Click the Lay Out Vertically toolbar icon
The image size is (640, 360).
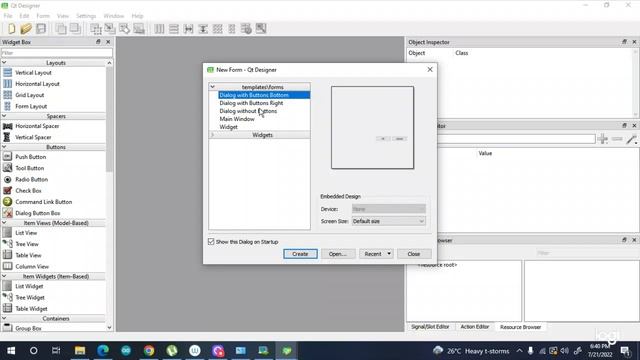[173, 29]
